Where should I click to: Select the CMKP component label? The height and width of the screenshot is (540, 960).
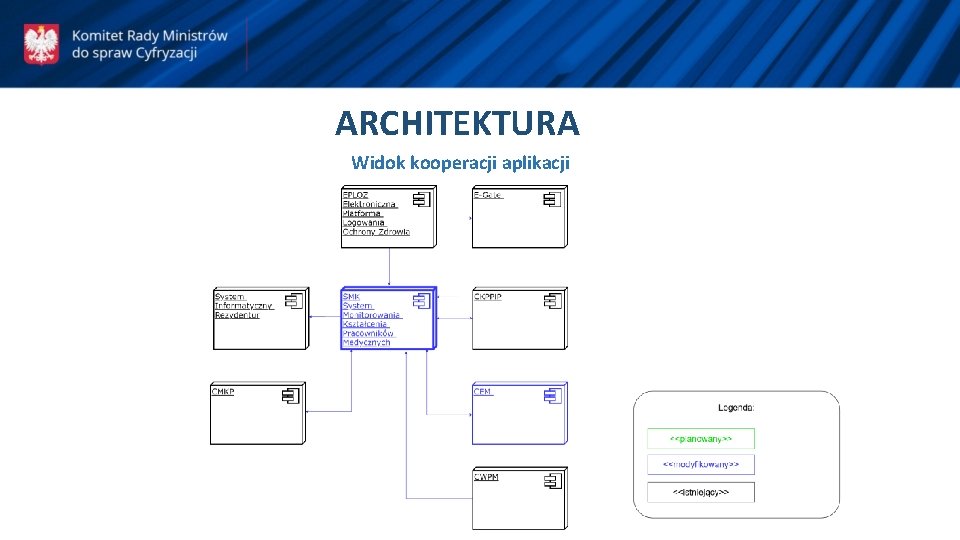tap(223, 392)
